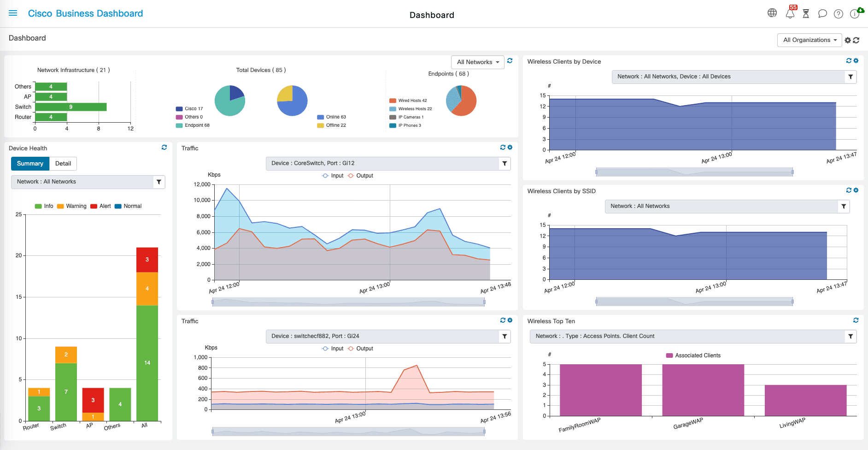Click the Router bar in Network Infrastructure
The image size is (868, 450).
(x=51, y=117)
